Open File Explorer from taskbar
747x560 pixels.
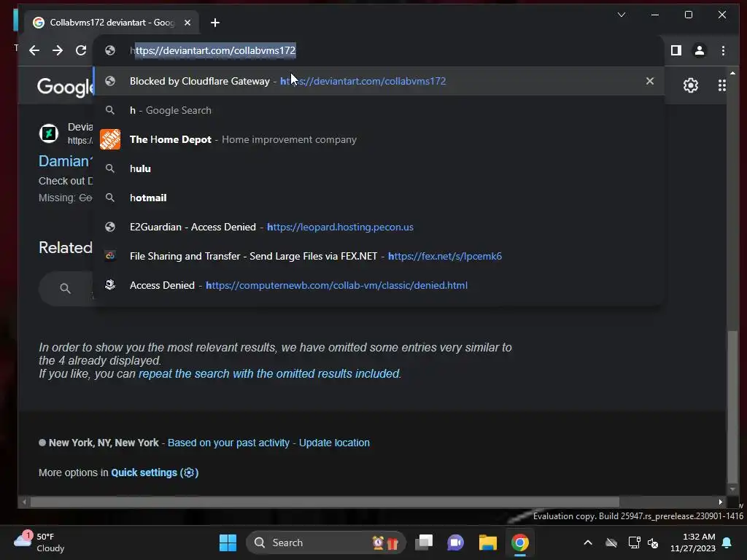[488, 542]
